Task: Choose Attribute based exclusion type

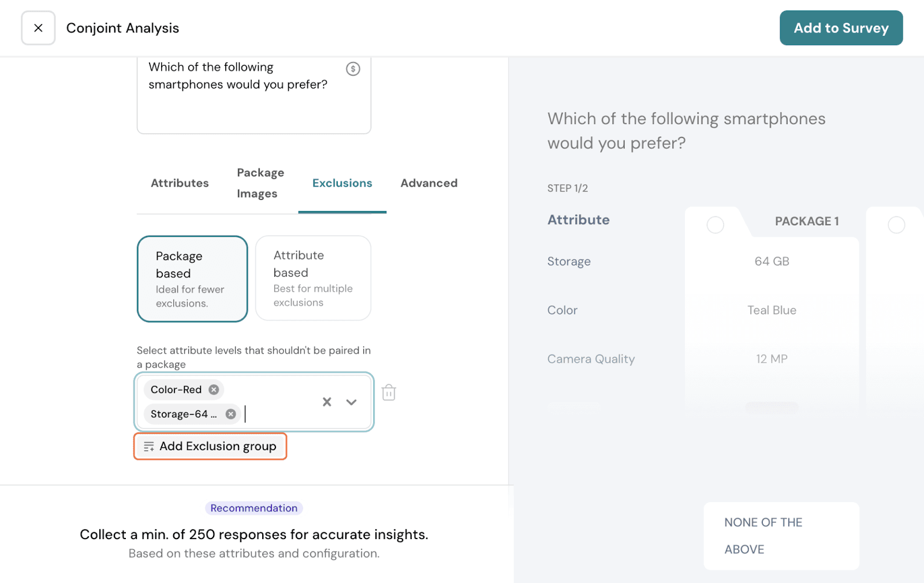Action: (x=313, y=278)
